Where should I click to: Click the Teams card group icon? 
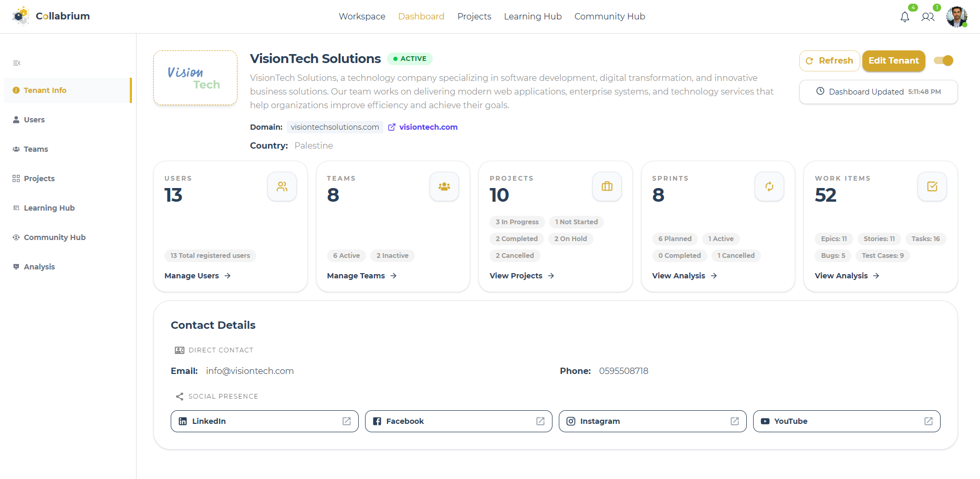(444, 186)
